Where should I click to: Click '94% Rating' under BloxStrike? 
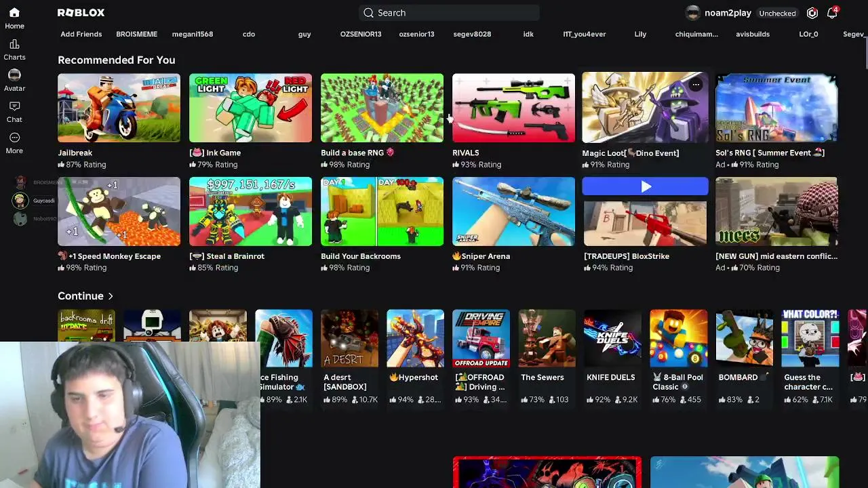[x=609, y=268]
